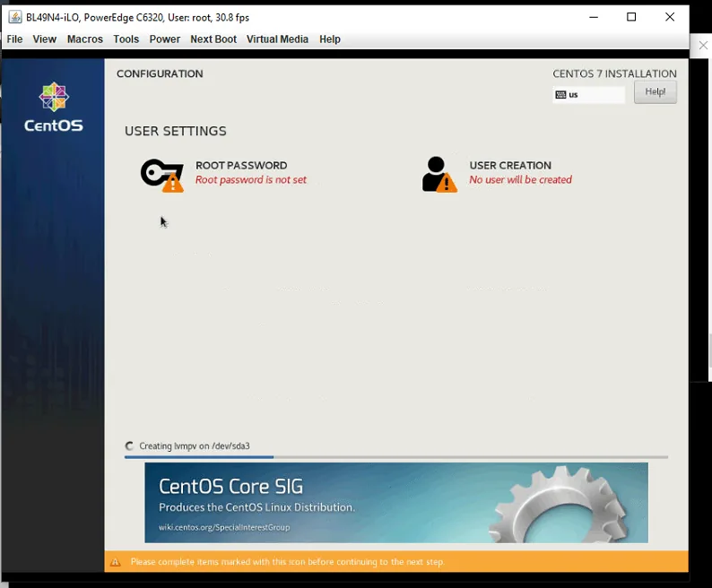Maximize the iLO console window
712x588 pixels.
pyautogui.click(x=631, y=17)
